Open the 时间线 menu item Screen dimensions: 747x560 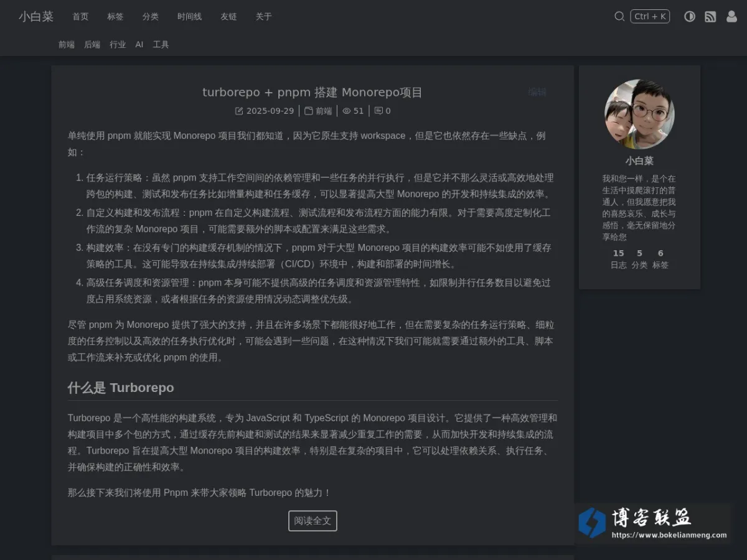pyautogui.click(x=189, y=17)
